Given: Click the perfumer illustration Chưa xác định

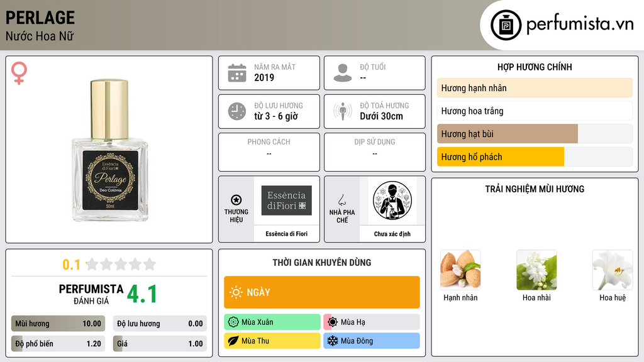Looking at the screenshot, I should pos(392,200).
